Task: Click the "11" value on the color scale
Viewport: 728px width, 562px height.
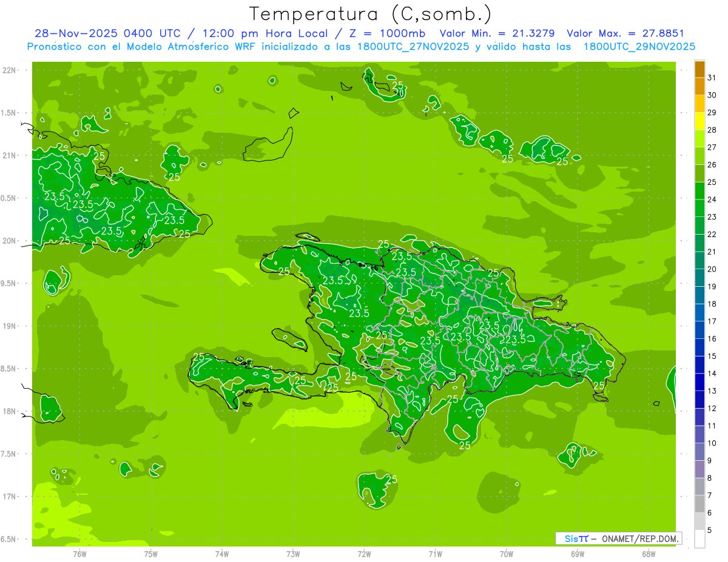Action: coord(712,426)
